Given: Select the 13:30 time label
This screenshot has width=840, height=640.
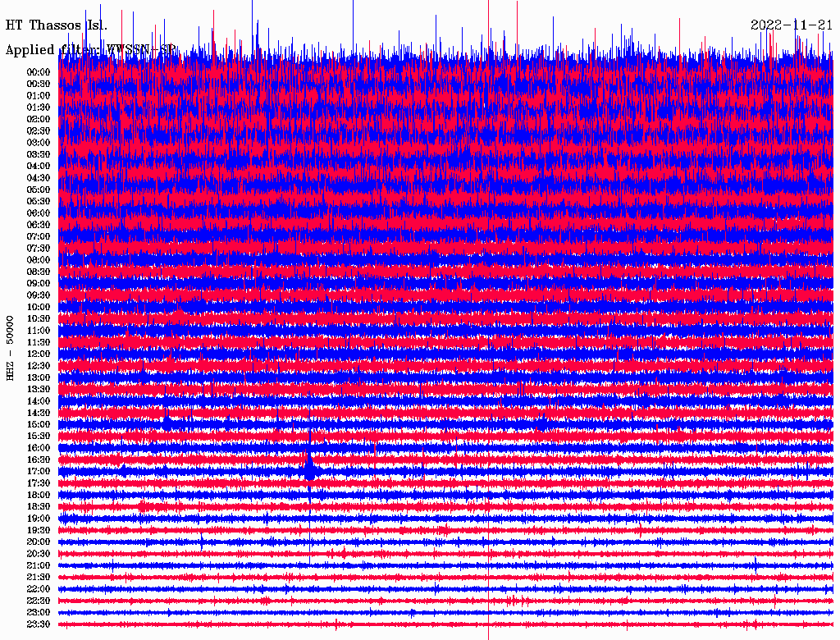Looking at the screenshot, I should tap(39, 390).
